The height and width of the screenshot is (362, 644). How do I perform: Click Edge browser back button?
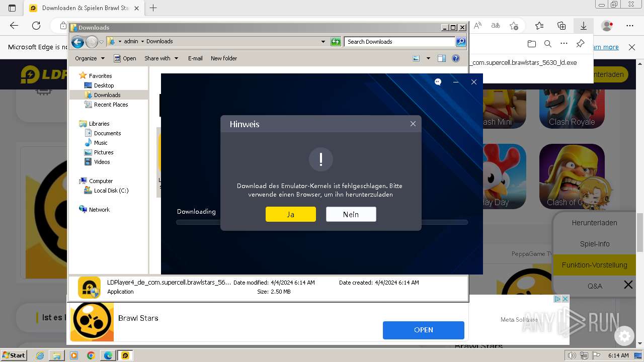14,26
